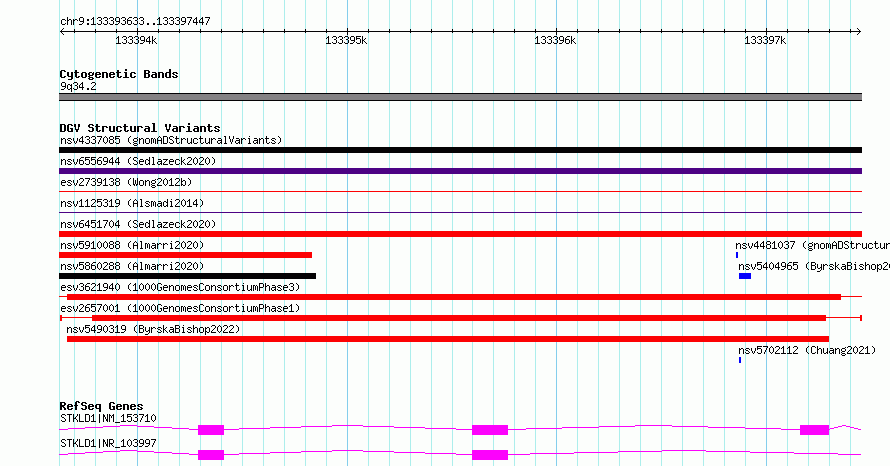Click the DGV Structural Variants heading
This screenshot has height=466, width=890.
coord(140,128)
